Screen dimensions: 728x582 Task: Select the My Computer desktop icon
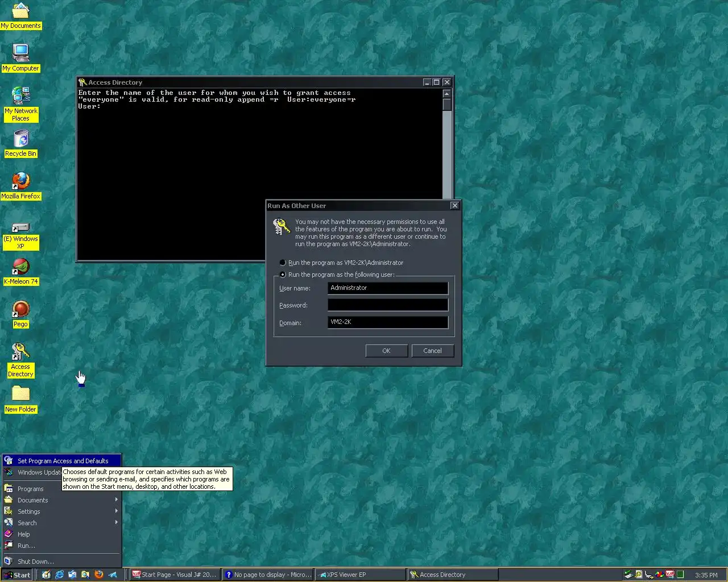[x=20, y=57]
